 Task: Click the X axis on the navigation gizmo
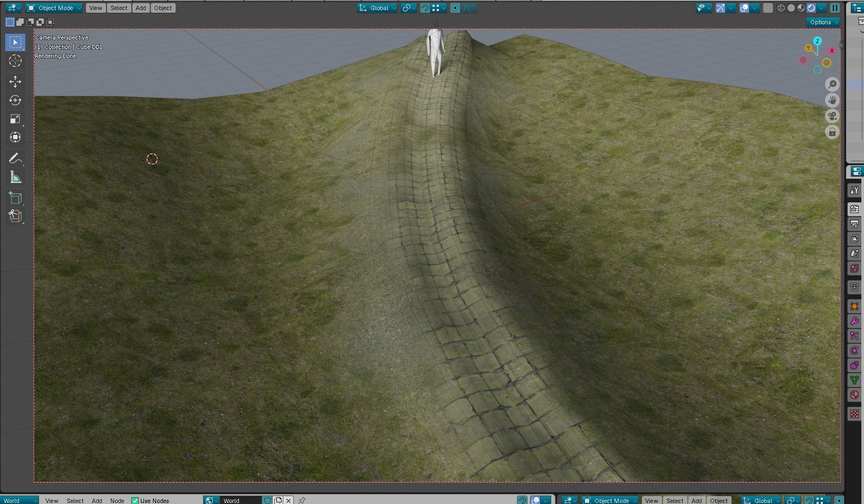point(832,51)
